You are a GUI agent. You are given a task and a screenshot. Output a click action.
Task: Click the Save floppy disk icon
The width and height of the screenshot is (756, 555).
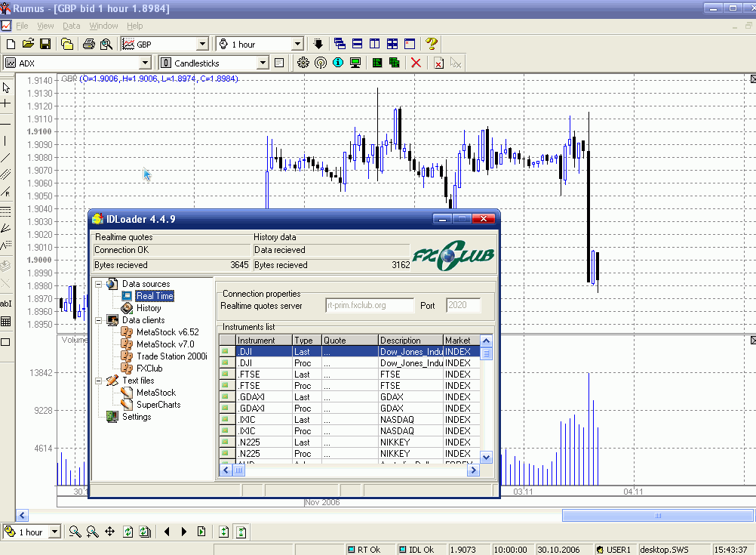coord(45,45)
